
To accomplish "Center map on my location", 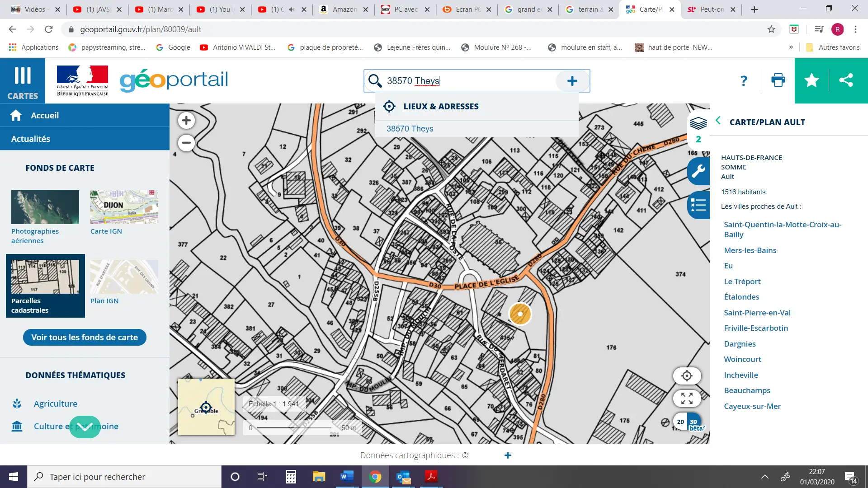I will (687, 376).
